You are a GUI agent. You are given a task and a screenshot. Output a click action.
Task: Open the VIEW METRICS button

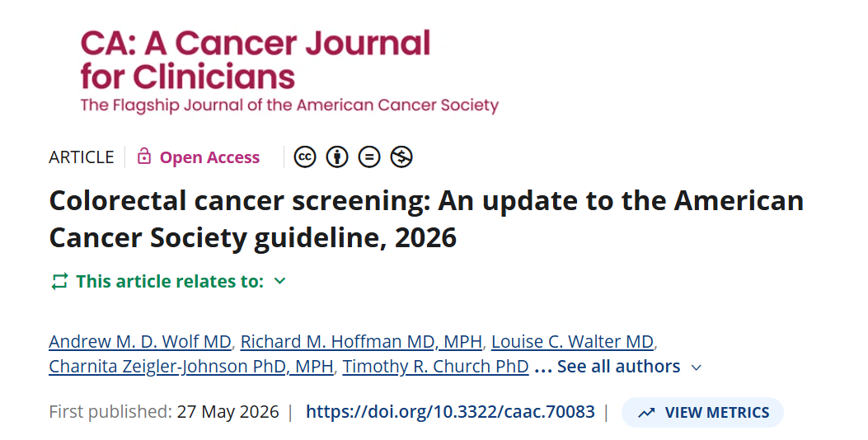click(x=702, y=412)
